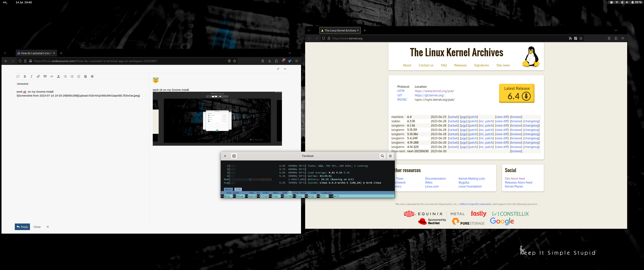Open the https://git.kernel.org/ link
644x270 pixels.
pyautogui.click(x=429, y=95)
